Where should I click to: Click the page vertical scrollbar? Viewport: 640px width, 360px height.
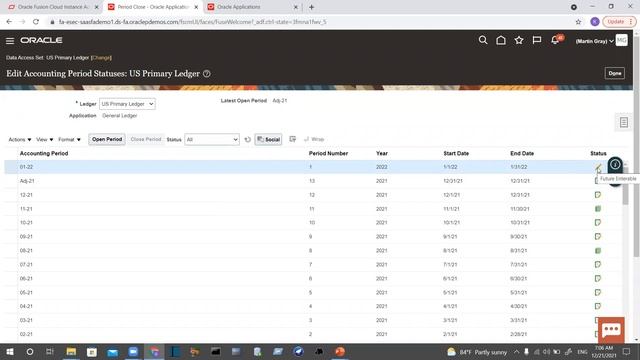636,147
